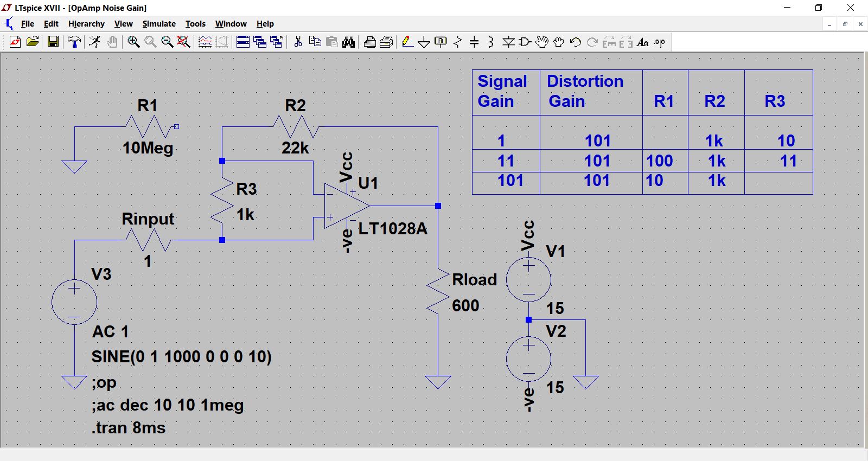Select the Drag closed-hand tool
The image size is (868, 461).
pos(559,42)
